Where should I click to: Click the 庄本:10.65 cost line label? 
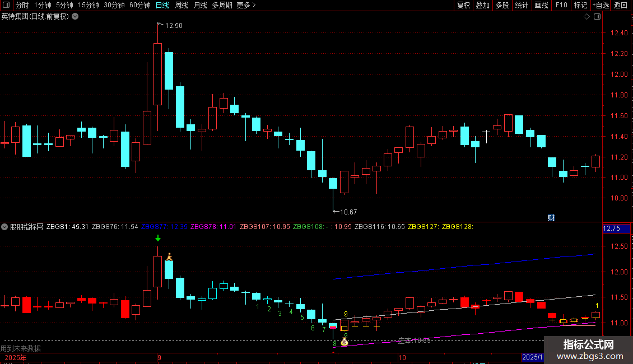414,340
